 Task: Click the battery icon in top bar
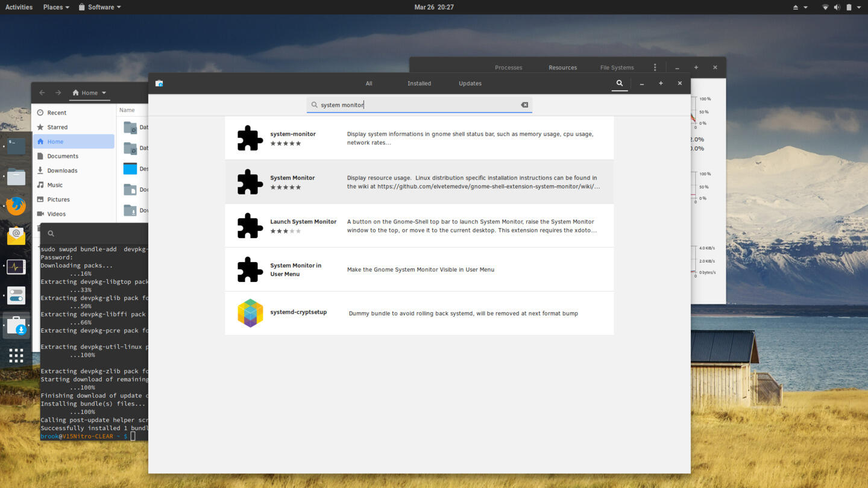click(849, 7)
